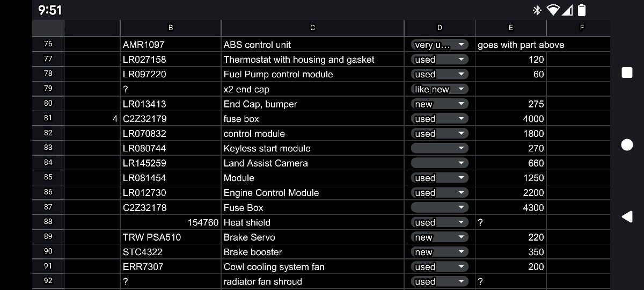
Task: Select column E header
Action: (x=510, y=28)
